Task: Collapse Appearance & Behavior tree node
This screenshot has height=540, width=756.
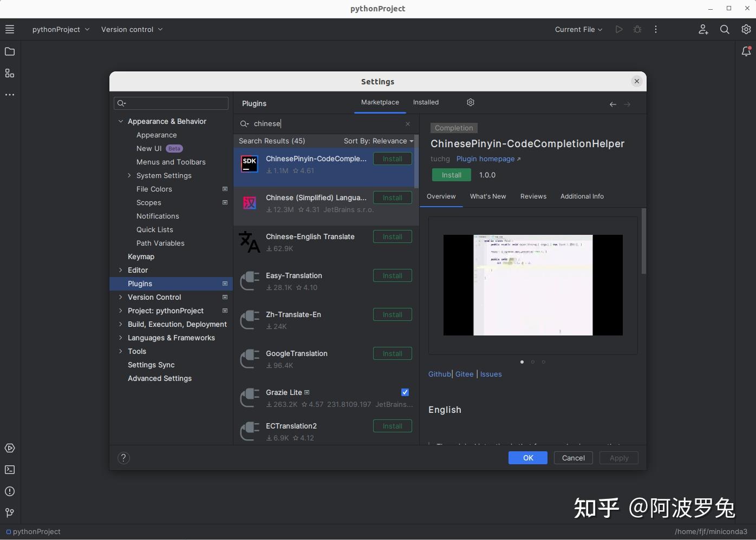Action: 121,121
